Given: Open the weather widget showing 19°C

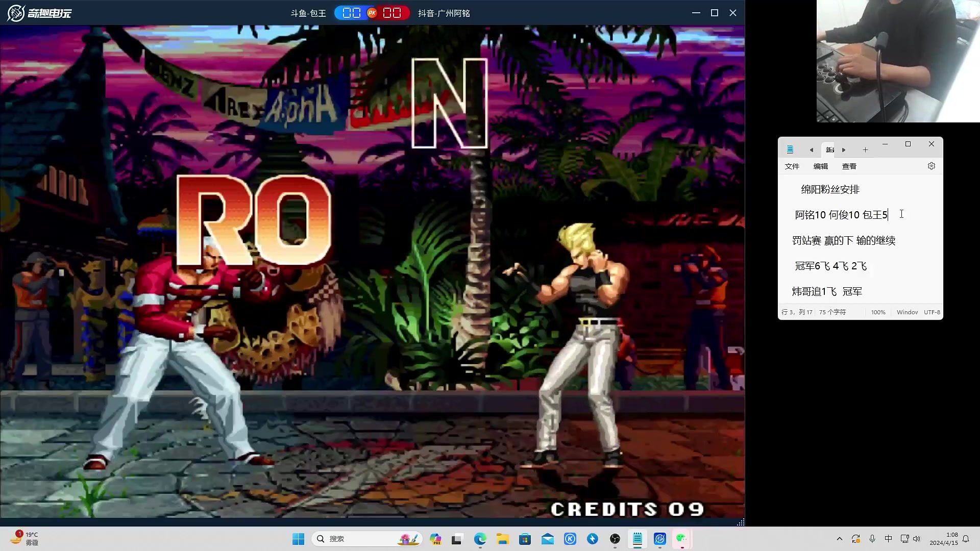Looking at the screenshot, I should [24, 538].
